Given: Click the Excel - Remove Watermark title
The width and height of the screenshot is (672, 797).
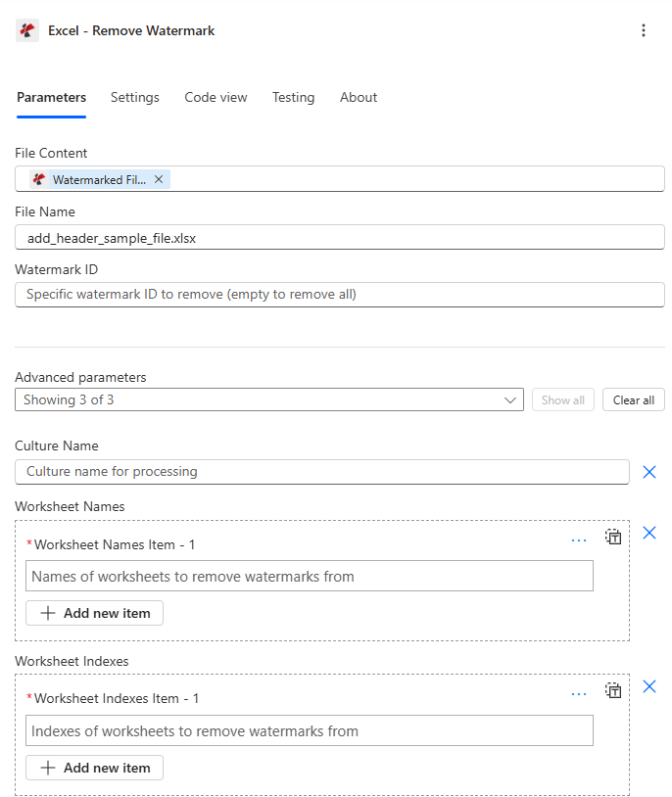Looking at the screenshot, I should pyautogui.click(x=131, y=31).
